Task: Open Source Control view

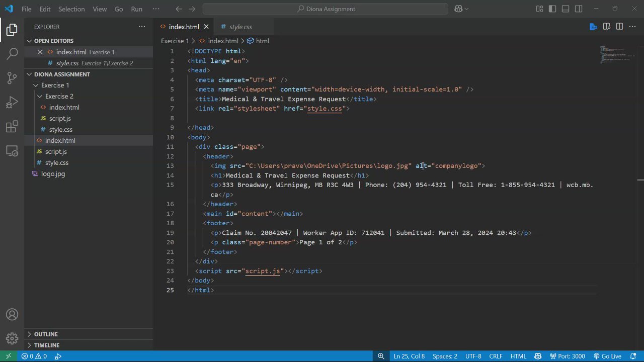Action: [12, 78]
